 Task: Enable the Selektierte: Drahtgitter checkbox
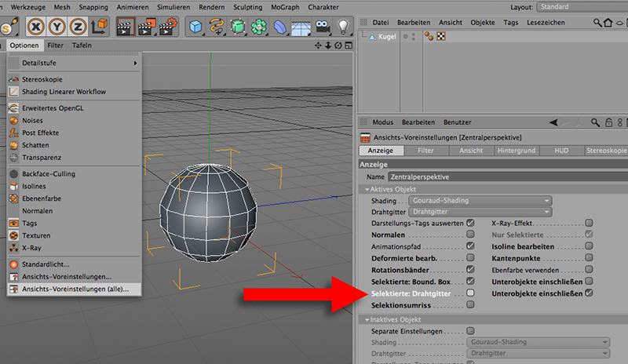(x=470, y=293)
